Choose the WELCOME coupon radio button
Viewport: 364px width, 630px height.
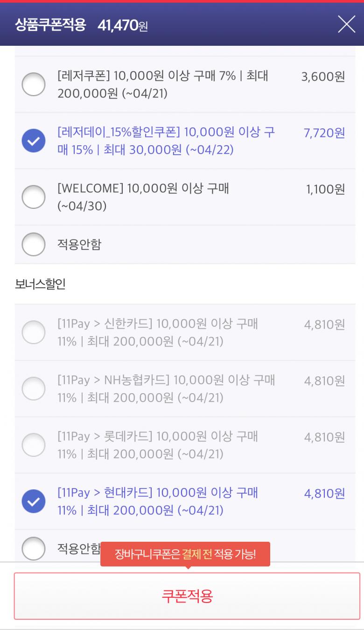click(x=34, y=197)
